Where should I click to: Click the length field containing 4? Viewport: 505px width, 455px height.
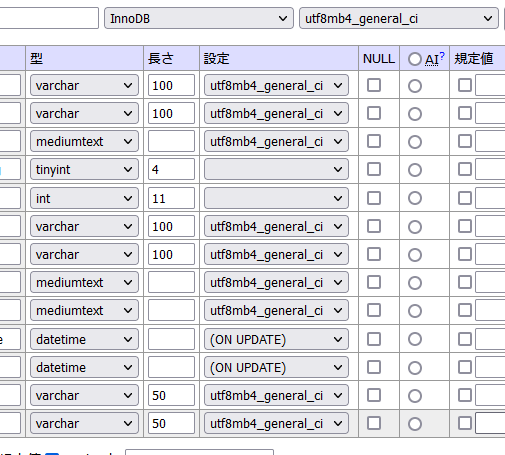coord(171,170)
